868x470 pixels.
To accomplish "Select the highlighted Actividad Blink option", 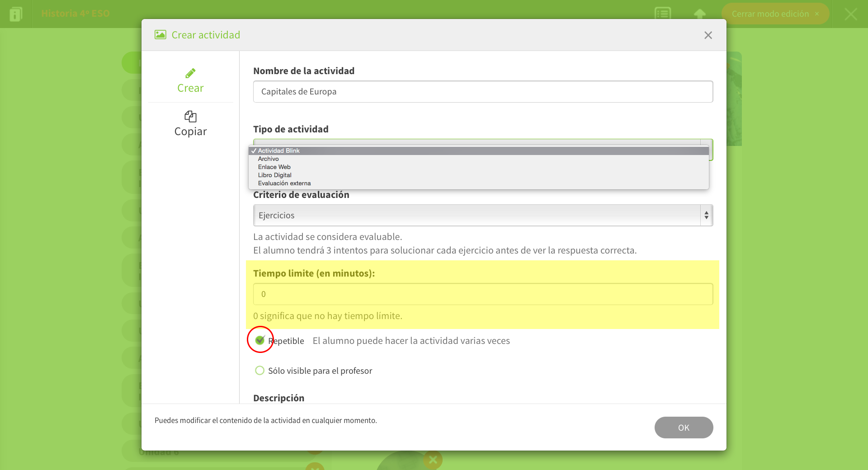I will 278,151.
